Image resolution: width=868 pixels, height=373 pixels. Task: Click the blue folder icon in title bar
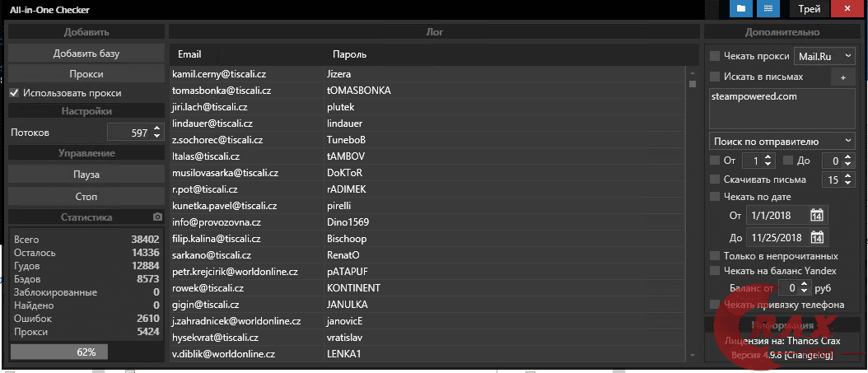742,9
